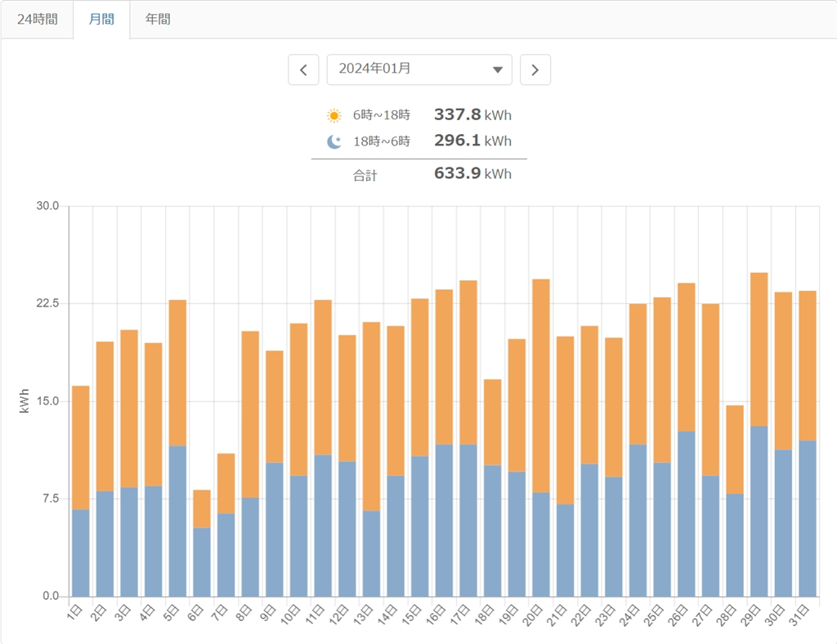Click the orange bar segment for 13日
This screenshot has width=837, height=644.
(371, 415)
